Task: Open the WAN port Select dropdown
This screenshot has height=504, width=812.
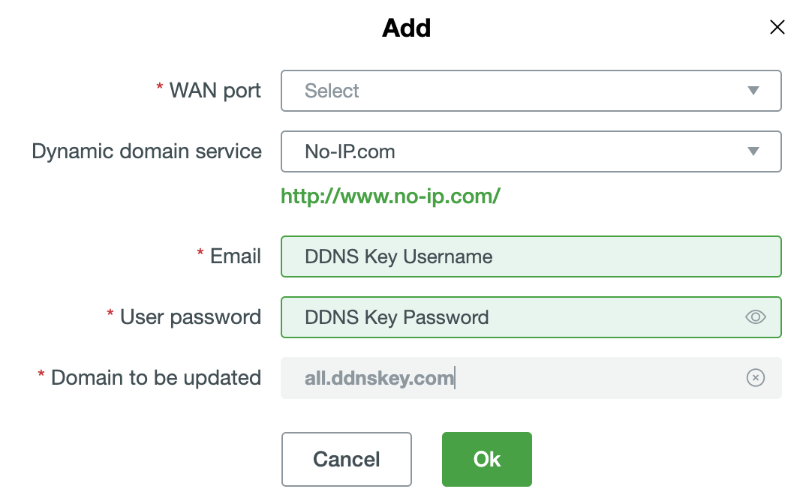Action: (x=531, y=91)
